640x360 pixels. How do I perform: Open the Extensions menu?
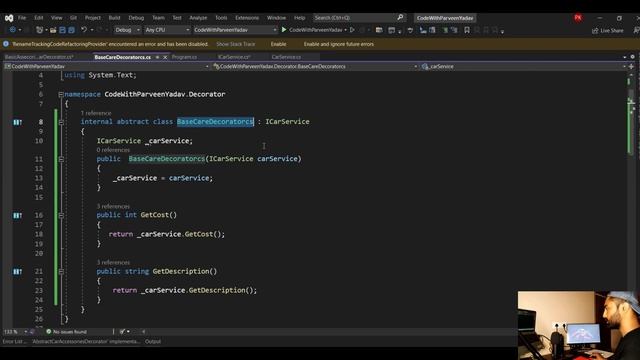247,18
